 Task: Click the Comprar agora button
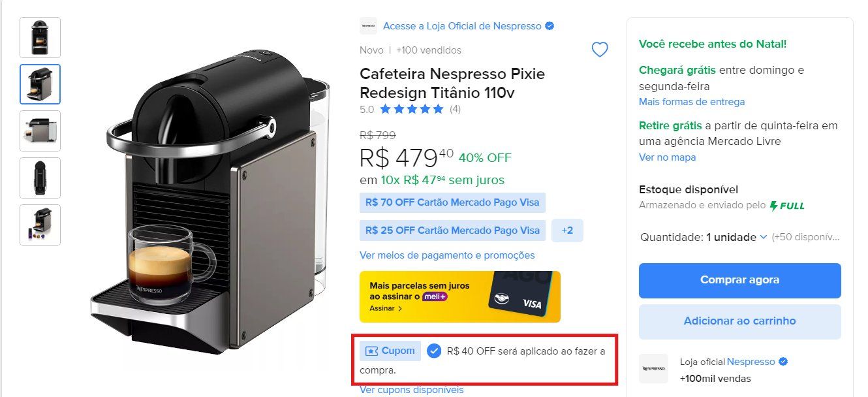pos(739,280)
